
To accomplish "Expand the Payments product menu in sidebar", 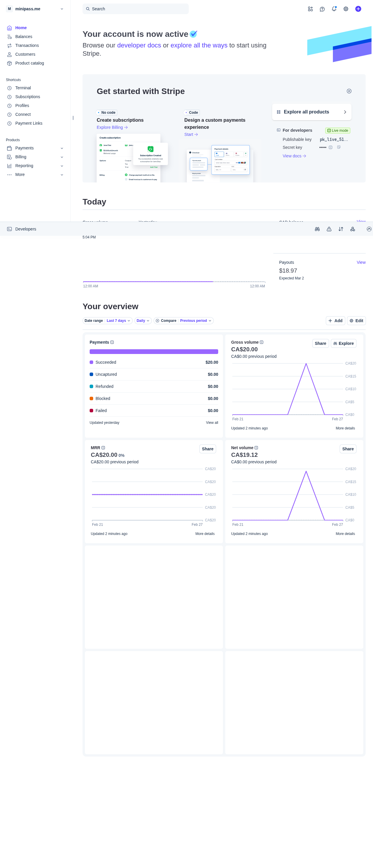I will pos(62,148).
